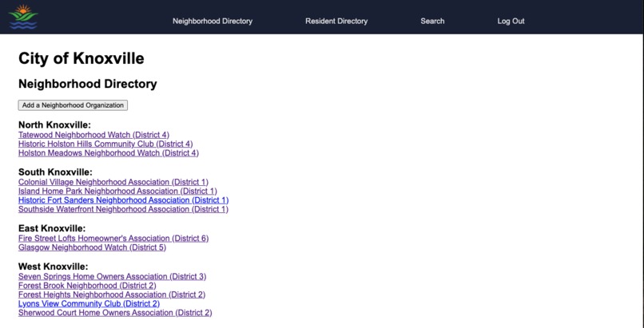Screen dimensions: 644x328
Task: Open Sherwood Court Home Owners Association link
Action: tap(115, 313)
